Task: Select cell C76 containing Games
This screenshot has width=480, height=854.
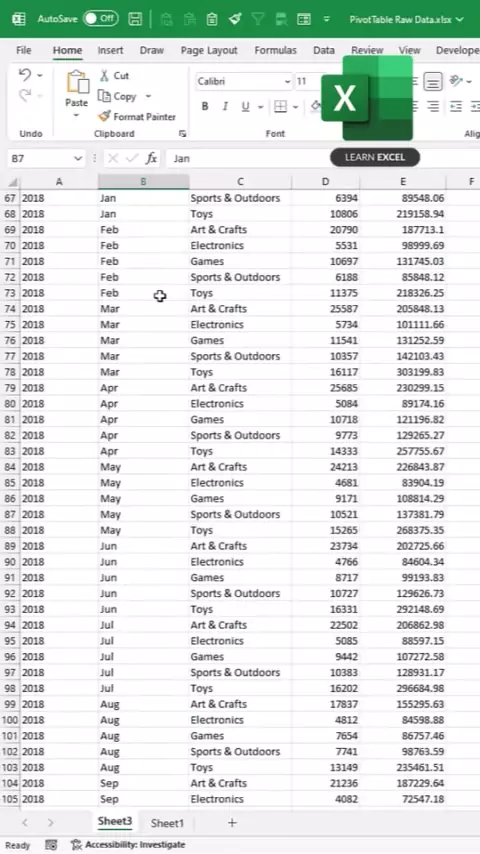Action: pos(240,340)
